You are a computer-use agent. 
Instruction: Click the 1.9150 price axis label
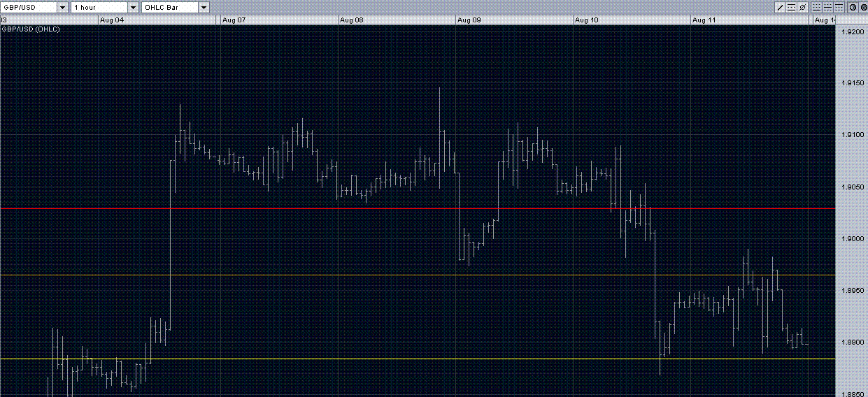pyautogui.click(x=852, y=84)
